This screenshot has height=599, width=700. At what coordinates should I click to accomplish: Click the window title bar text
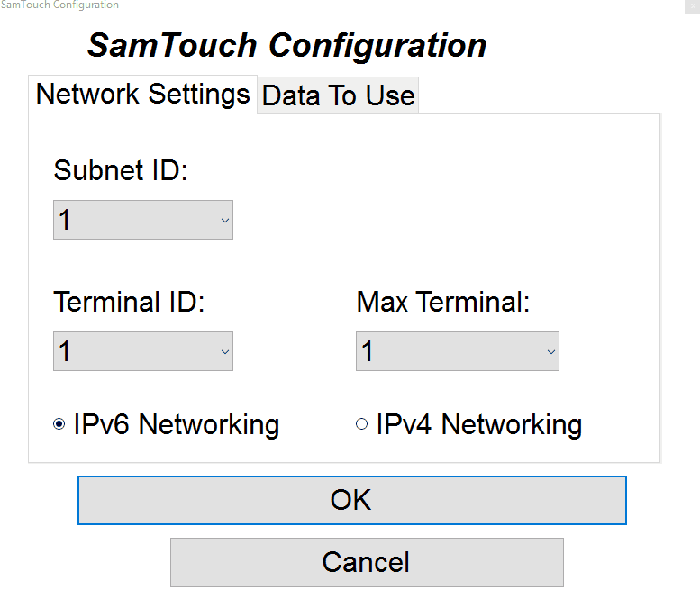pyautogui.click(x=59, y=5)
